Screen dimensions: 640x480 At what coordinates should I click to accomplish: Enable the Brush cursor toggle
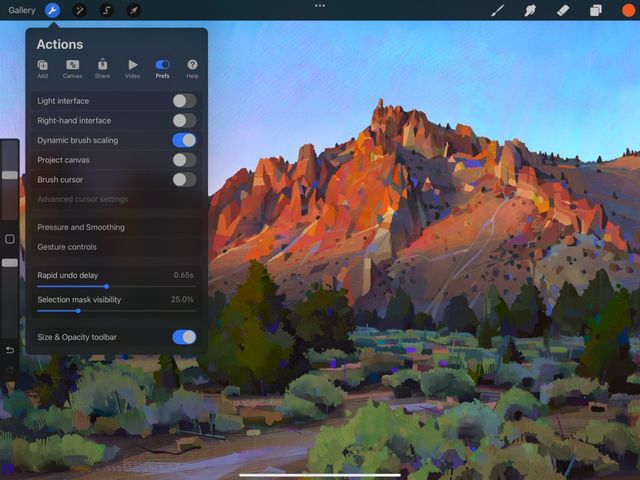pyautogui.click(x=184, y=180)
